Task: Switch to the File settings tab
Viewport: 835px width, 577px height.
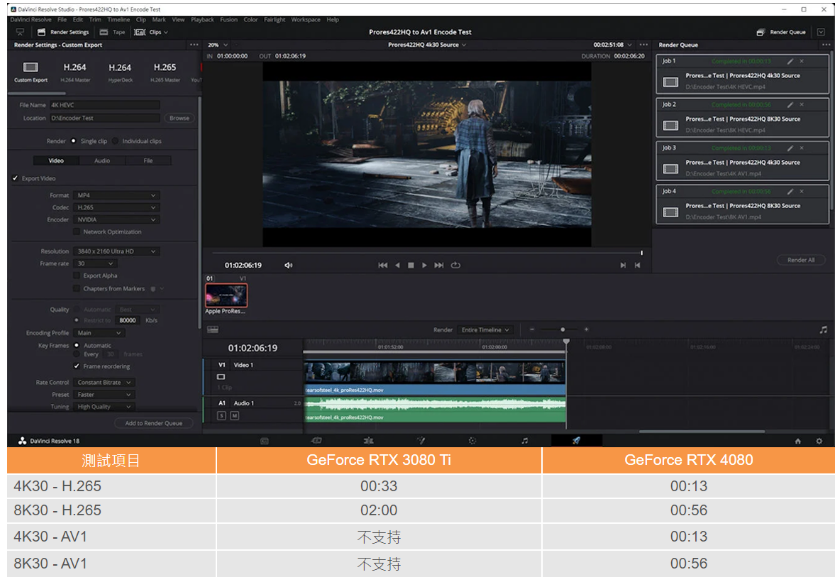Action: pos(148,160)
